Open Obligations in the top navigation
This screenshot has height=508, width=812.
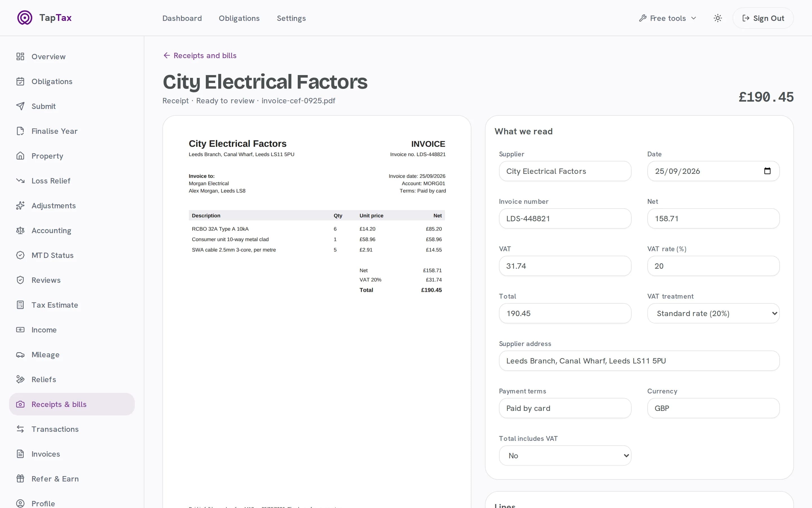pos(239,18)
